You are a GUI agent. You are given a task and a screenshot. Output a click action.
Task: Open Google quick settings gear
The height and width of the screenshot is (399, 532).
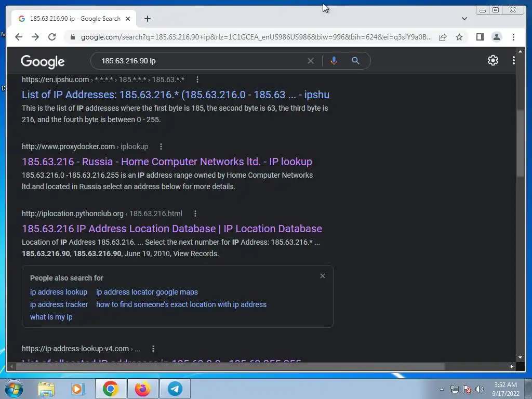tap(493, 60)
